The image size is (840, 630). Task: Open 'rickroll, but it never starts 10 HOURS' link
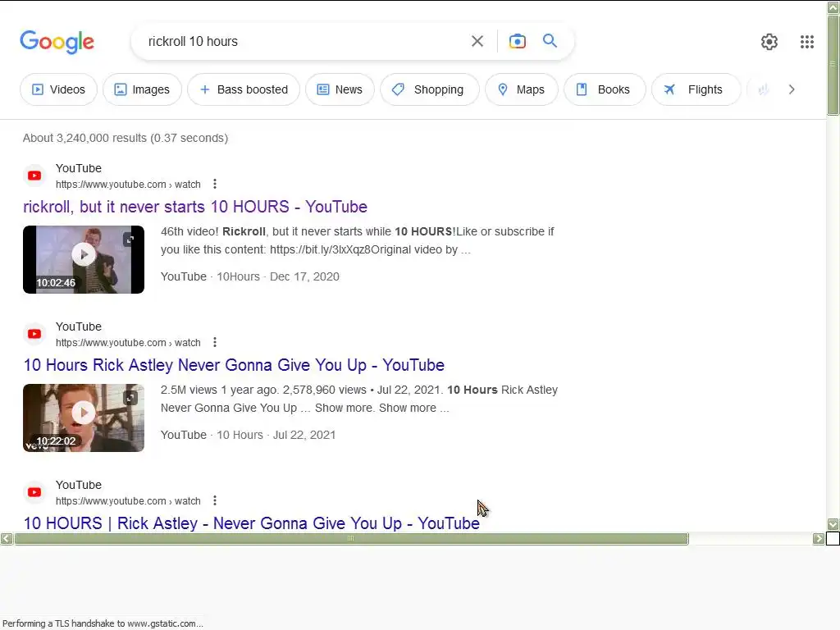pyautogui.click(x=195, y=207)
